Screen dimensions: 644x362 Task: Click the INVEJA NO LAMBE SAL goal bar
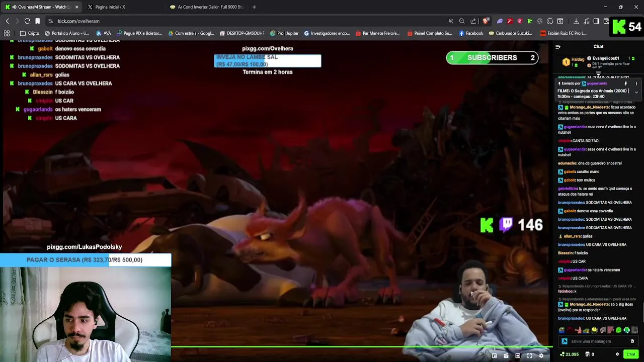coord(268,61)
